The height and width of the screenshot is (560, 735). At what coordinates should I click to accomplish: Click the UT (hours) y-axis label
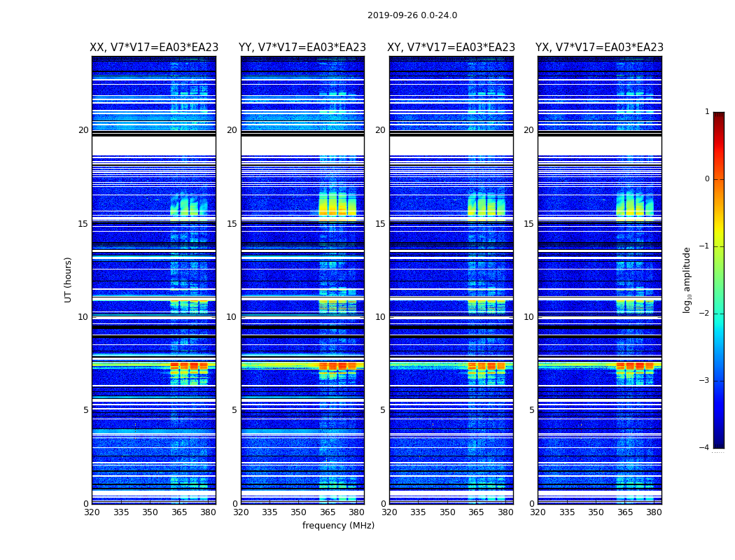point(69,279)
